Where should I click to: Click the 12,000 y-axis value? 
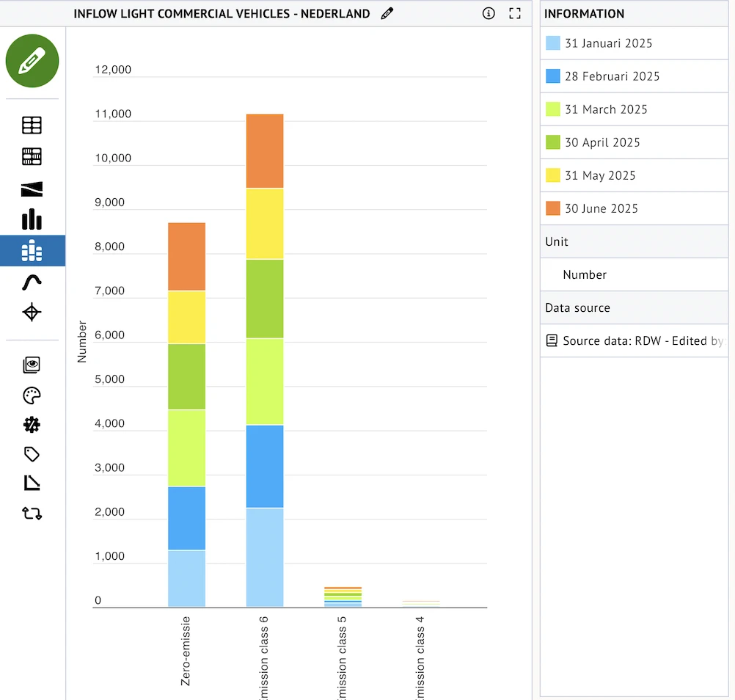tap(113, 70)
